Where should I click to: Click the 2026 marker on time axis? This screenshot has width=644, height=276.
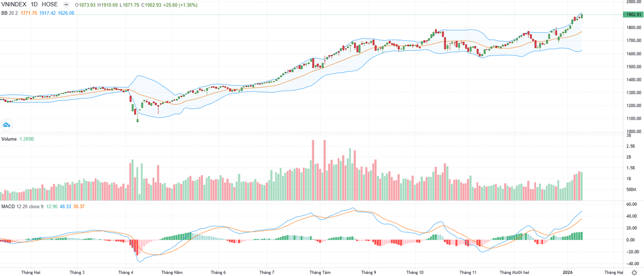coord(568,272)
